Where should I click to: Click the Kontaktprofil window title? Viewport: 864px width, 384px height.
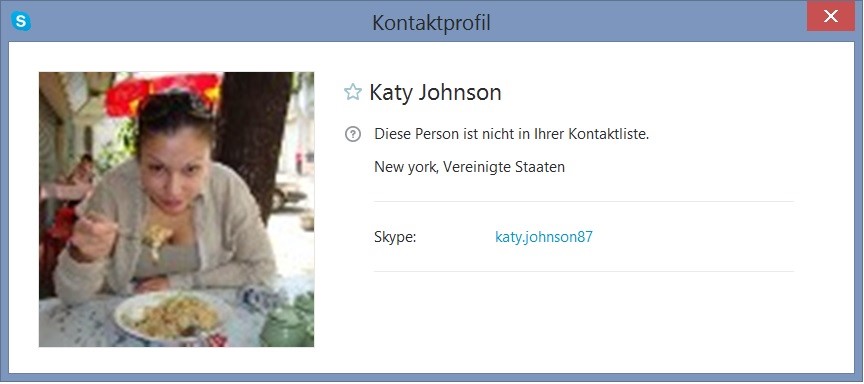431,23
